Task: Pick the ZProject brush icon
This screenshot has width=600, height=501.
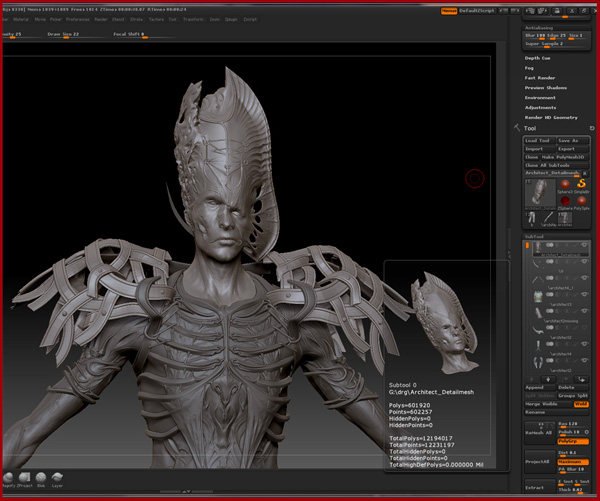Action: 24,478
